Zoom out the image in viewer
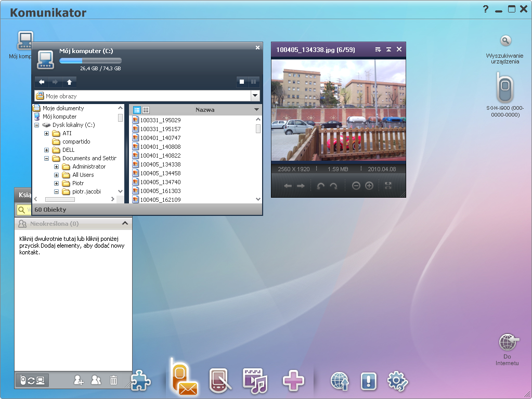 [x=356, y=186]
